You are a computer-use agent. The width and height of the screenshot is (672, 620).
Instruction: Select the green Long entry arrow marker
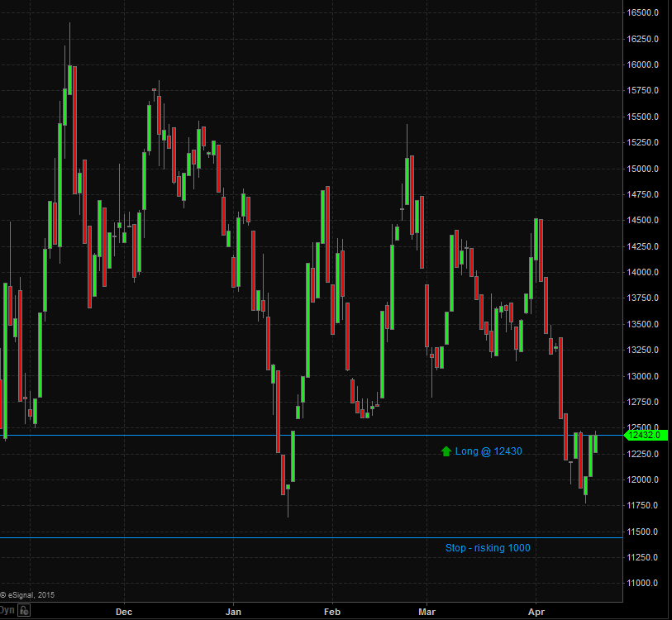pos(446,451)
